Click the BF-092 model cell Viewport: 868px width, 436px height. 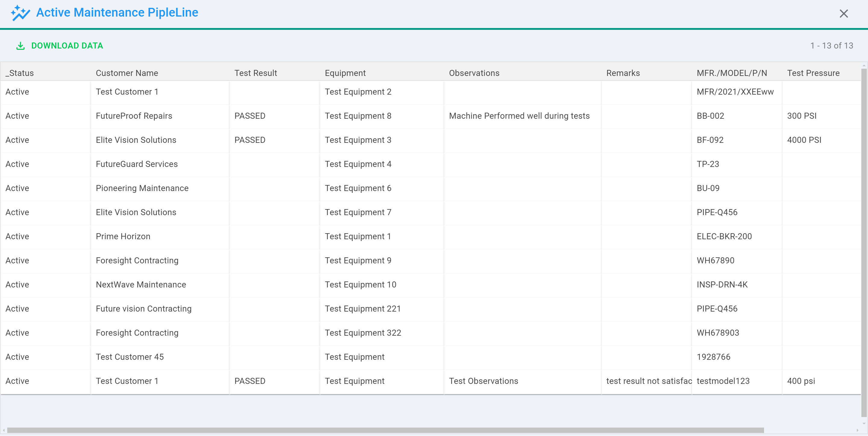(x=737, y=140)
